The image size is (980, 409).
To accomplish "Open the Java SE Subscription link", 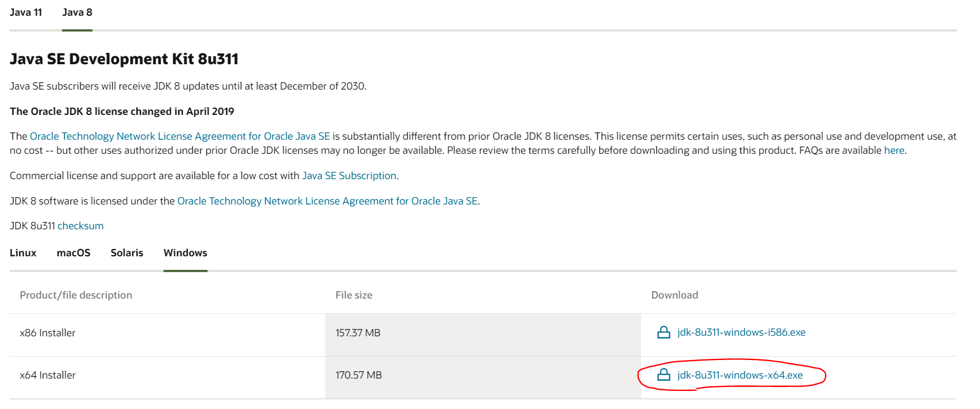I will [x=349, y=176].
